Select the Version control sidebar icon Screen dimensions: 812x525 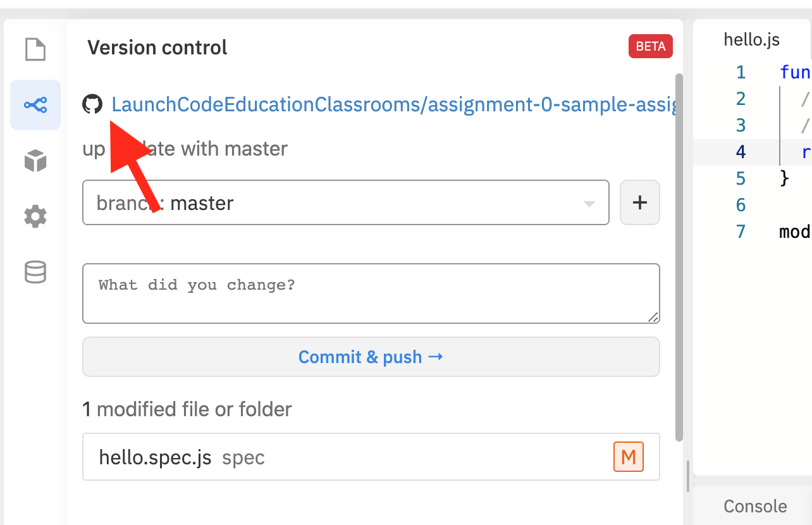[x=35, y=105]
